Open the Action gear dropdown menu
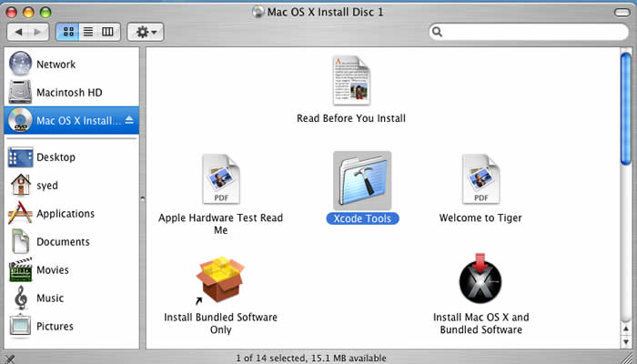 (x=146, y=32)
